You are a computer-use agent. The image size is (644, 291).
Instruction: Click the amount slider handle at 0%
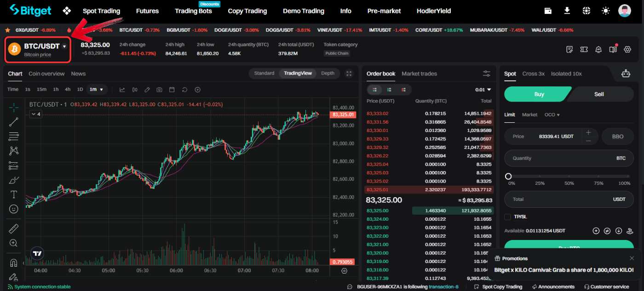pos(508,177)
